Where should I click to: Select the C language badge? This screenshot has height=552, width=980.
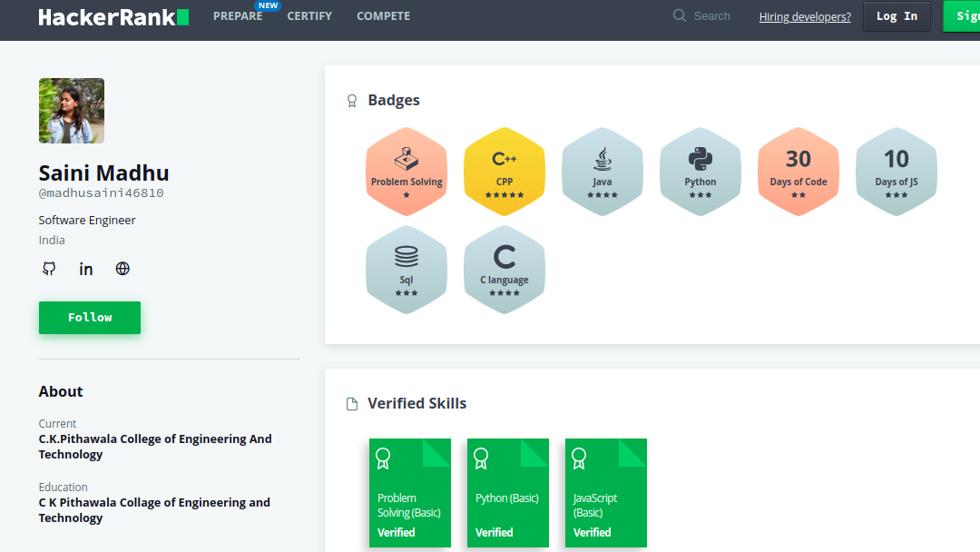tap(505, 270)
